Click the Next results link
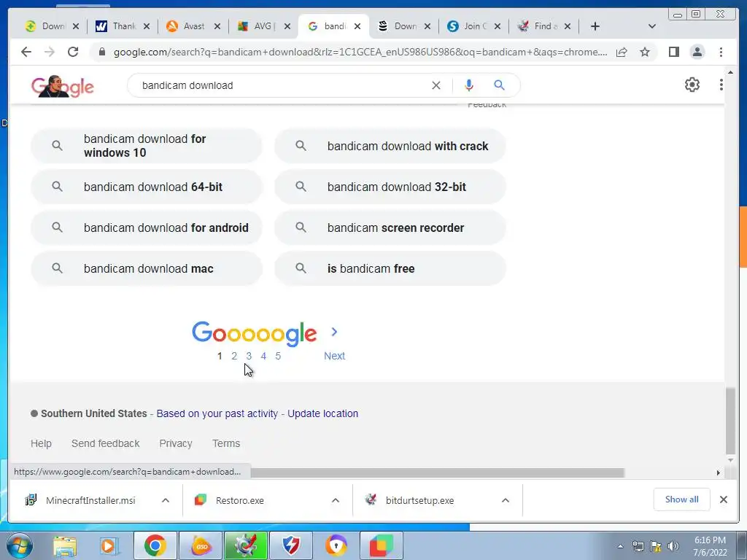The image size is (747, 560). coord(334,356)
